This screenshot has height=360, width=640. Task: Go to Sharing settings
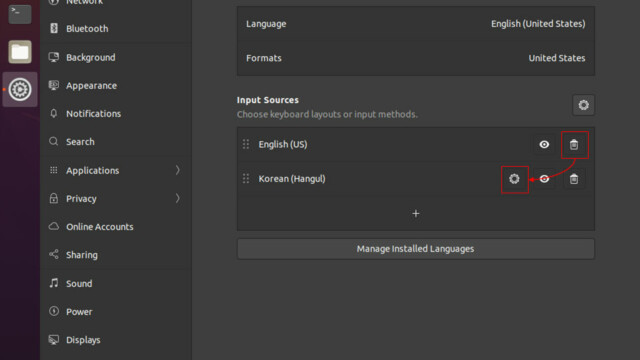116,255
